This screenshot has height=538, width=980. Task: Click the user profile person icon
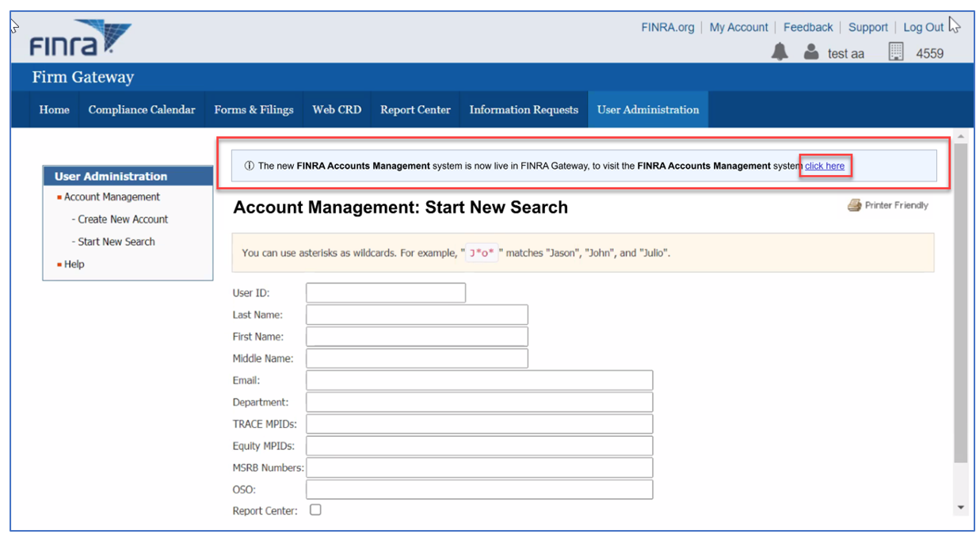810,52
